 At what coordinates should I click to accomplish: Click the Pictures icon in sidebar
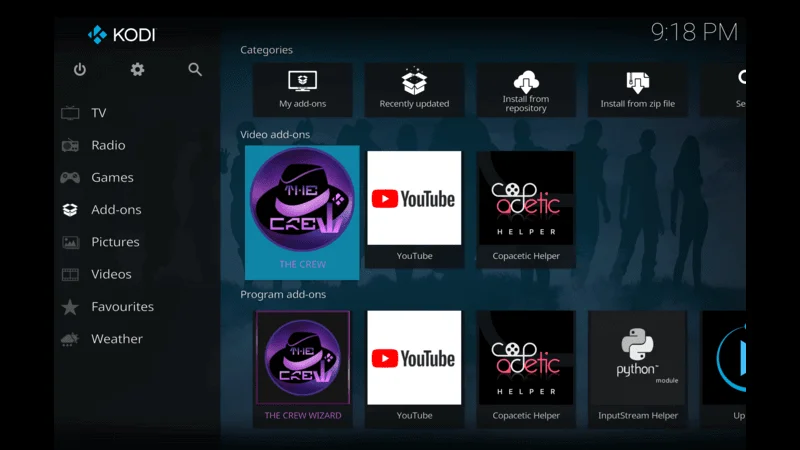(x=70, y=242)
